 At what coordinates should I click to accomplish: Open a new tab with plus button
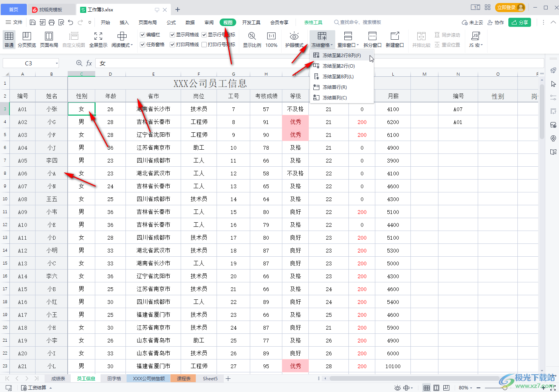[x=178, y=9]
